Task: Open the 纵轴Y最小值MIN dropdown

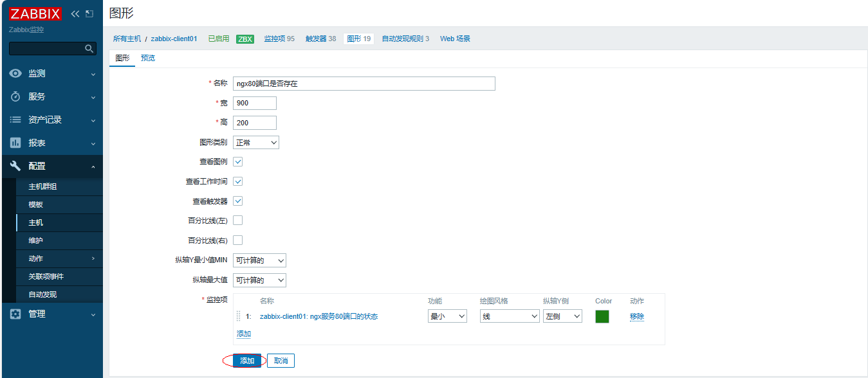Action: (259, 260)
